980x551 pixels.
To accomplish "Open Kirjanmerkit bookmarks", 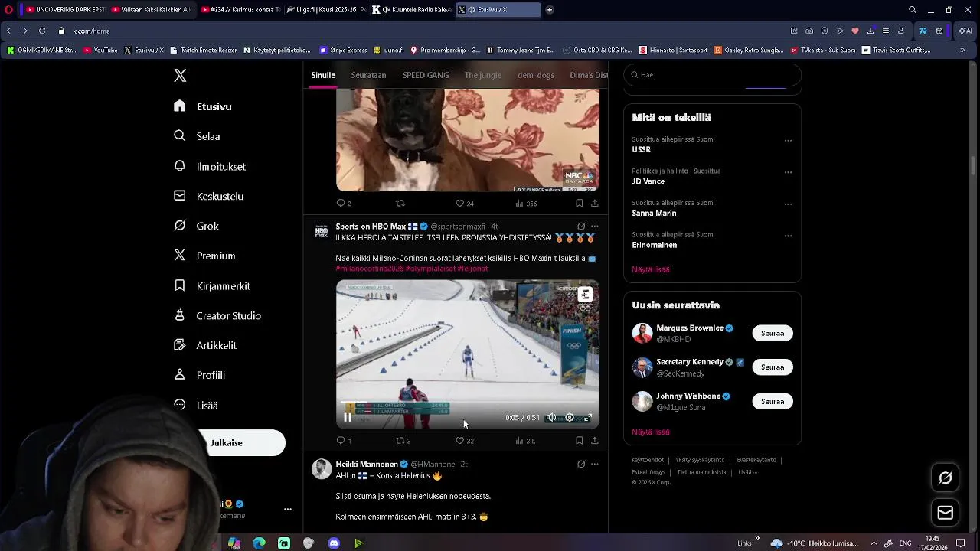I will tap(212, 285).
